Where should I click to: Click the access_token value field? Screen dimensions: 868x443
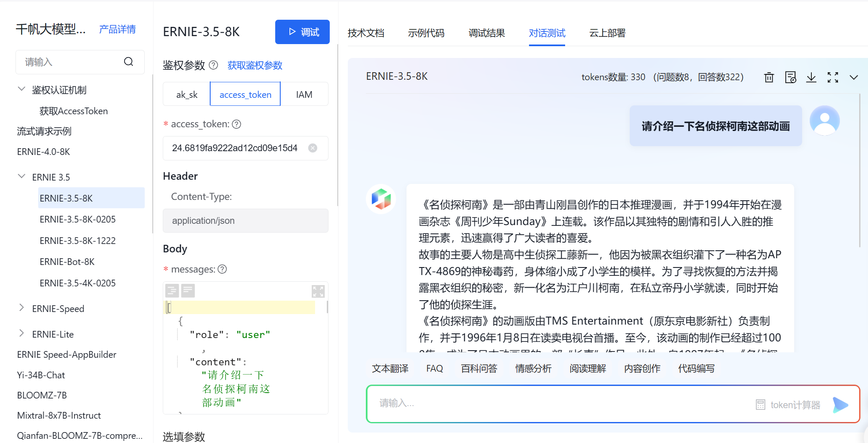(x=245, y=148)
